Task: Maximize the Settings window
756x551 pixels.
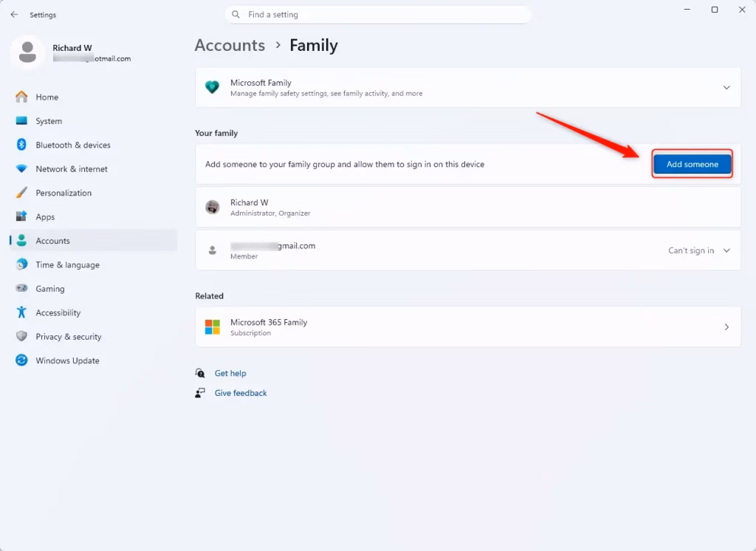Action: [715, 10]
